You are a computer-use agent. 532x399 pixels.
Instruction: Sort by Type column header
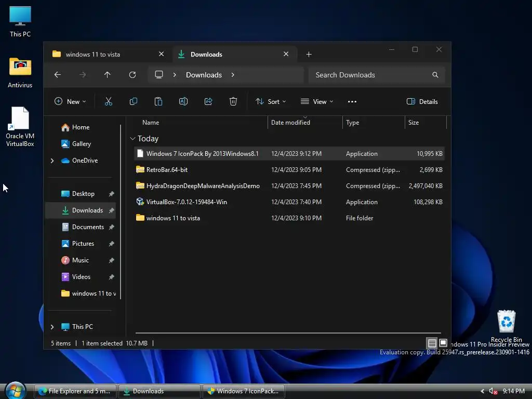point(374,123)
